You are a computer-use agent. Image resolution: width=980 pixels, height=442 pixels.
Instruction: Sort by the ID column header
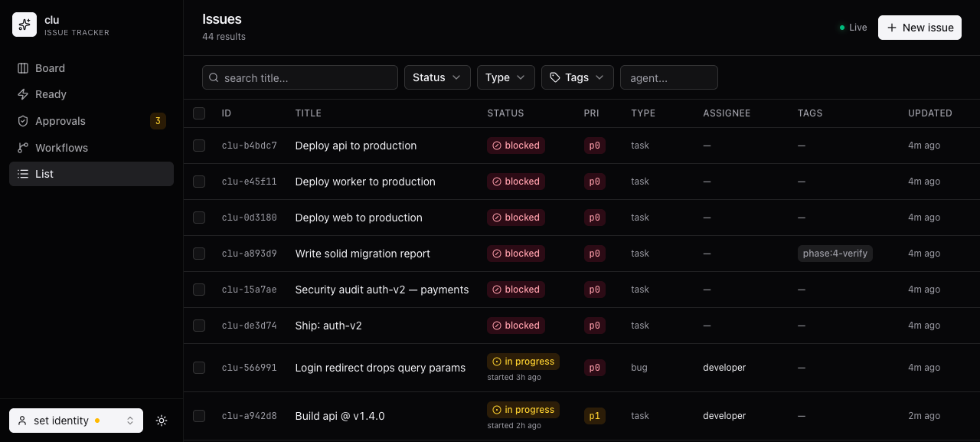coord(227,113)
